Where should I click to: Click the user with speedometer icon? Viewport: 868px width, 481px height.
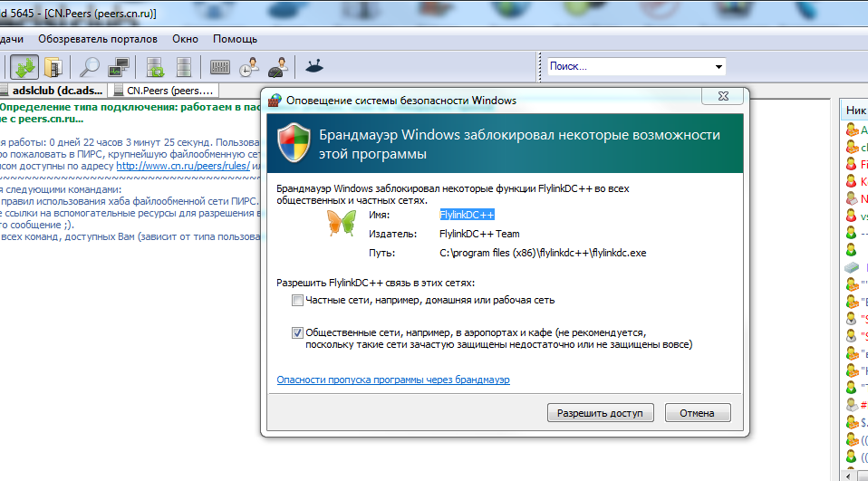(x=278, y=68)
